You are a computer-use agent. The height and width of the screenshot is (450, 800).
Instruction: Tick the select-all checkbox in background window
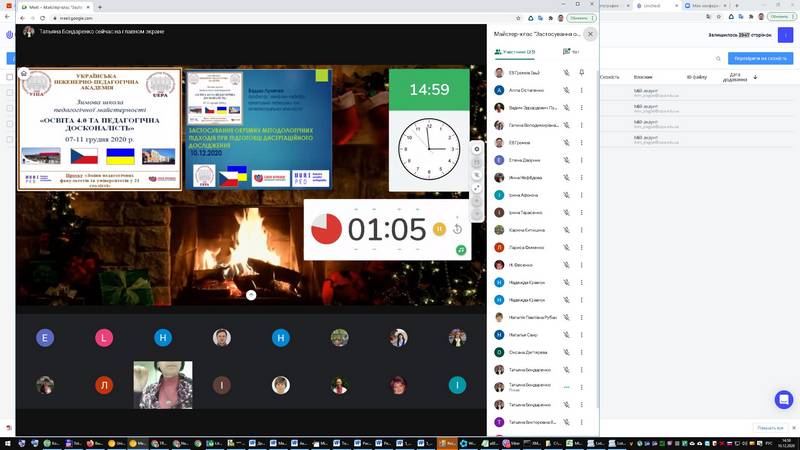[10, 77]
